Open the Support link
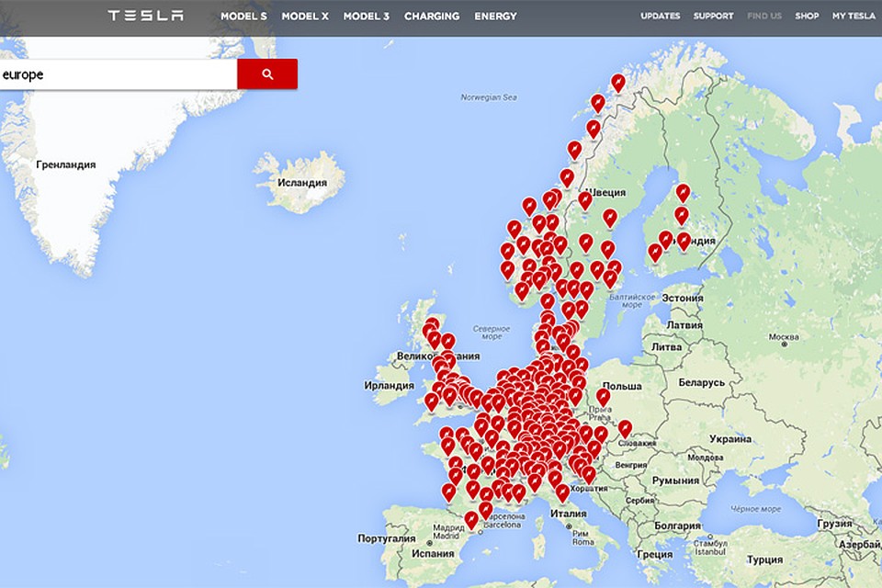Screen dimensions: 882x588 (713, 17)
